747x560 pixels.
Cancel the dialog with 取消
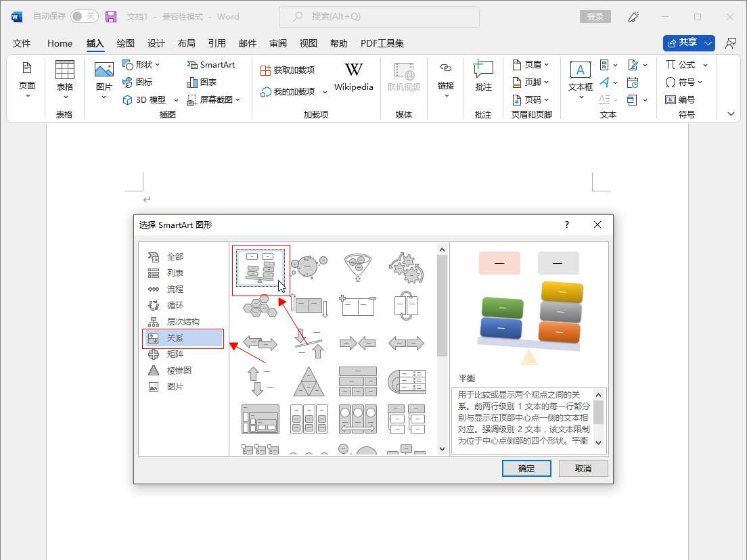[x=583, y=469]
